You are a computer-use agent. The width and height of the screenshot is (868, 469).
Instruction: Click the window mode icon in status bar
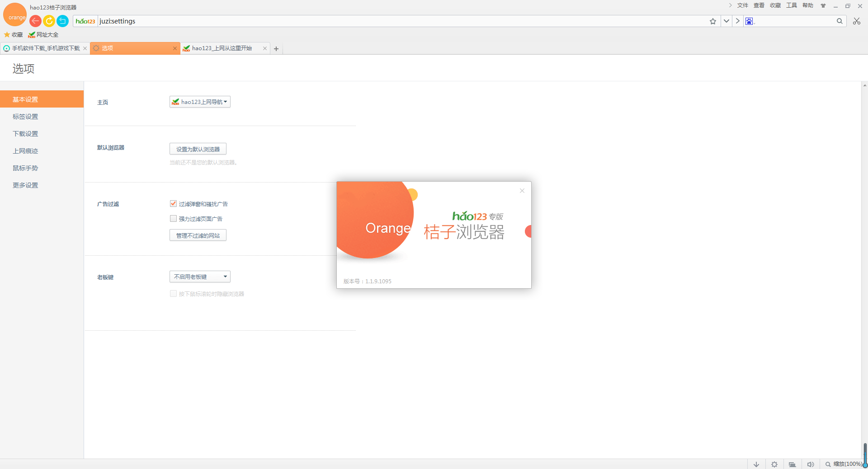(793, 464)
